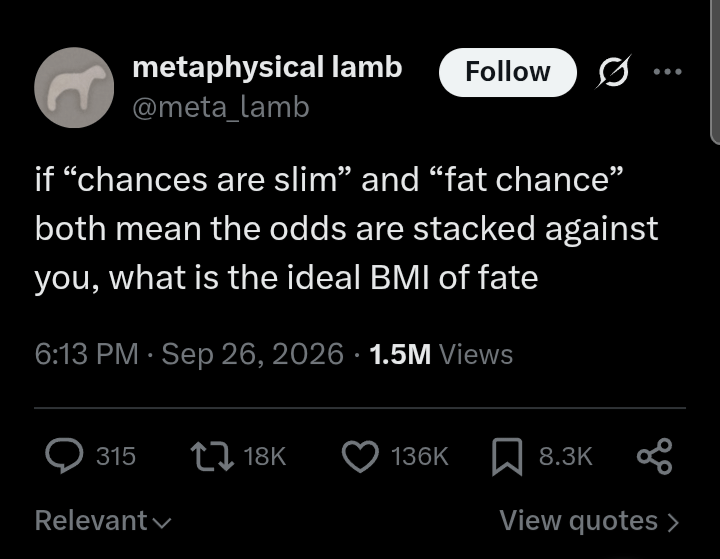Open the 6:13 PM Sep 26 timestamp
Screen dimensions: 720x559
[x=189, y=354]
